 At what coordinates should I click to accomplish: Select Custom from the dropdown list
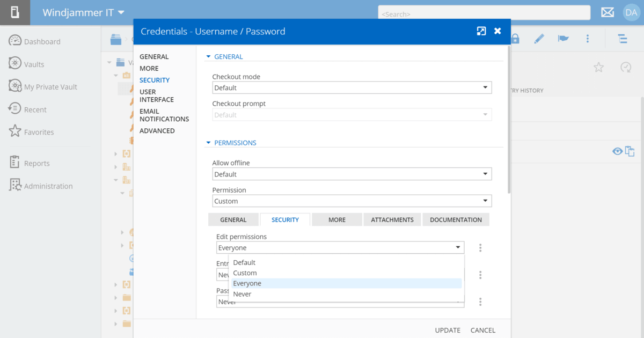click(346, 273)
